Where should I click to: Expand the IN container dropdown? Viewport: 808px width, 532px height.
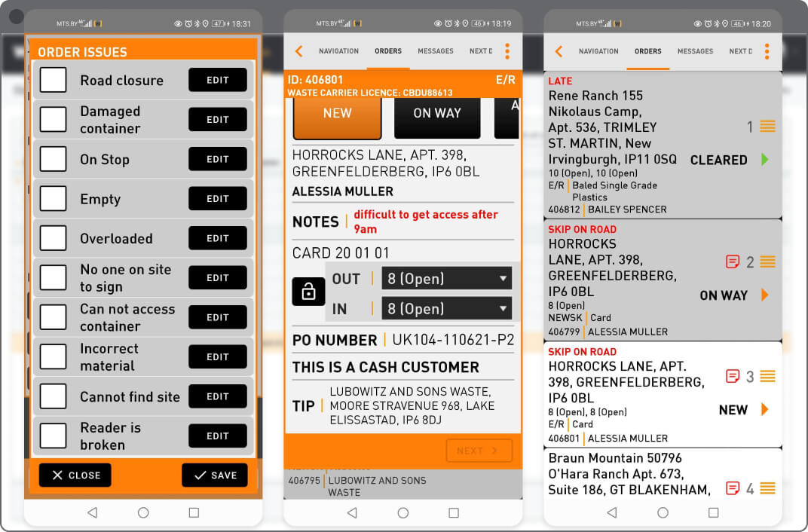tap(446, 308)
